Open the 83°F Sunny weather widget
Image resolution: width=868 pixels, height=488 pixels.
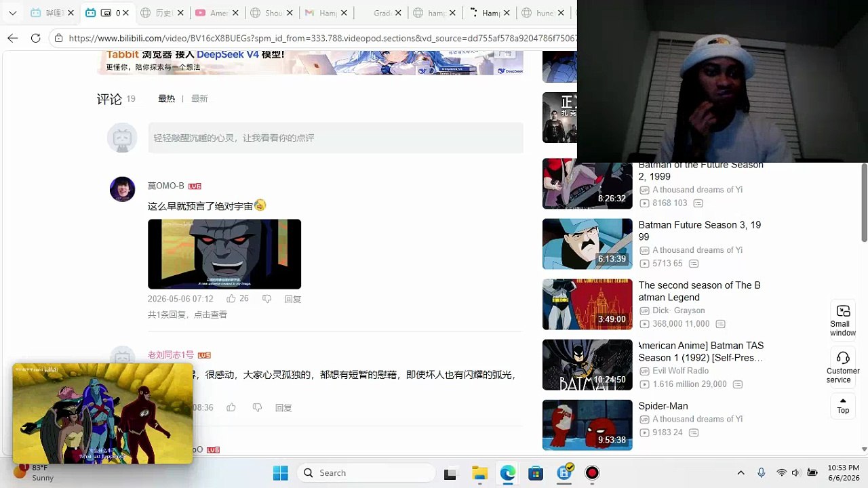coord(35,472)
